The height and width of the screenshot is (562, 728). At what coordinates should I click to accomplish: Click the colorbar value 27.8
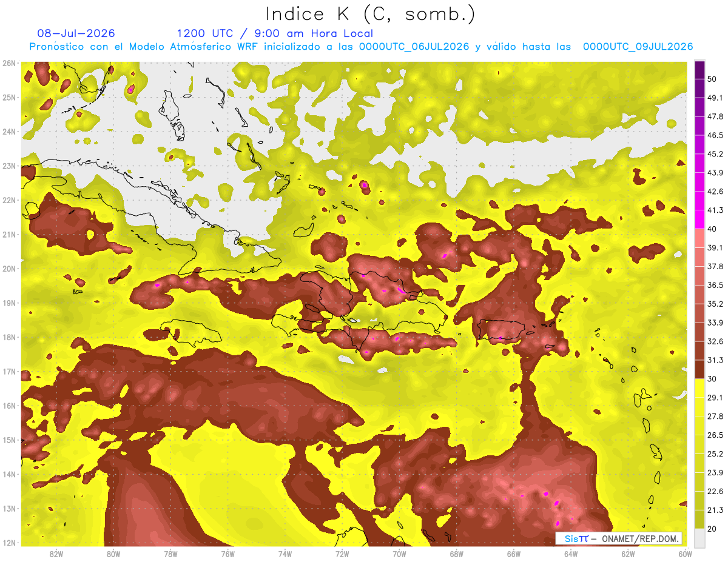pos(715,416)
